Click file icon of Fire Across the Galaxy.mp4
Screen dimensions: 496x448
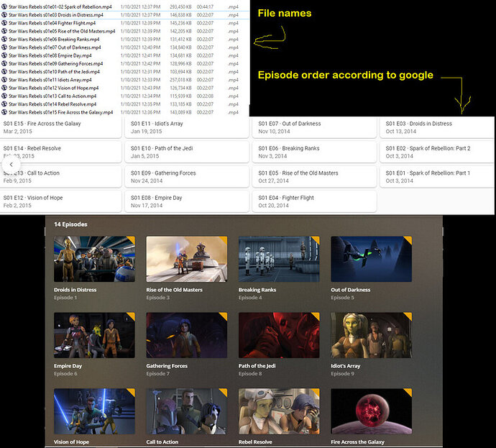(x=4, y=112)
